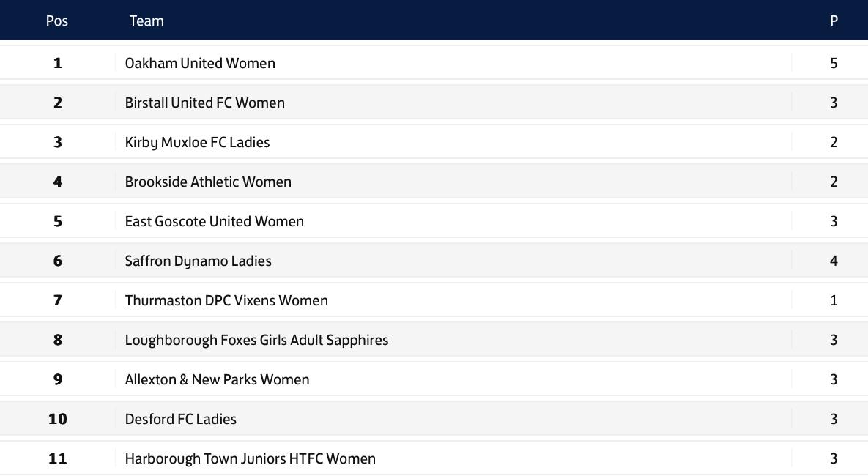The image size is (868, 476).
Task: Select Allexton & New Parks Women
Action: pyautogui.click(x=217, y=379)
